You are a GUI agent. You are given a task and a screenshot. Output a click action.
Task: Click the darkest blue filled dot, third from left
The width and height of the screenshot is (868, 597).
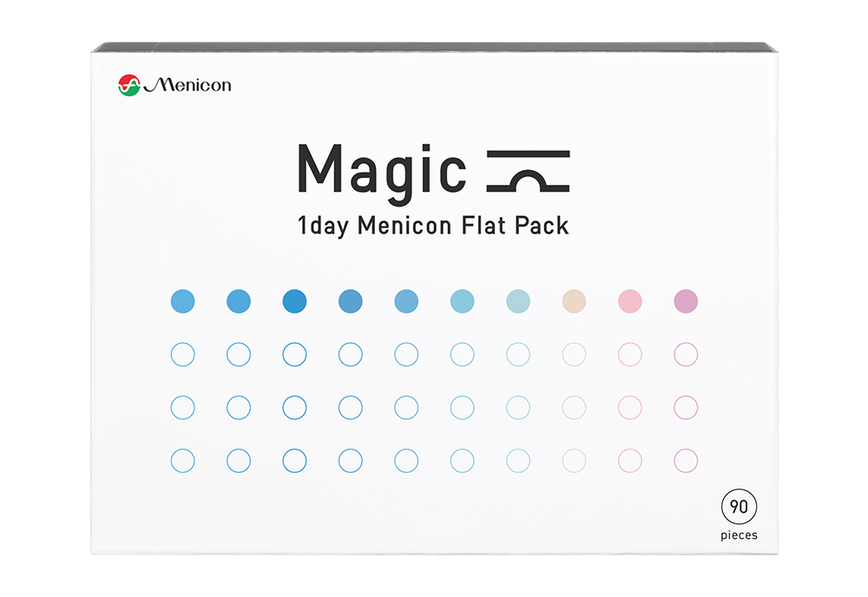(294, 301)
